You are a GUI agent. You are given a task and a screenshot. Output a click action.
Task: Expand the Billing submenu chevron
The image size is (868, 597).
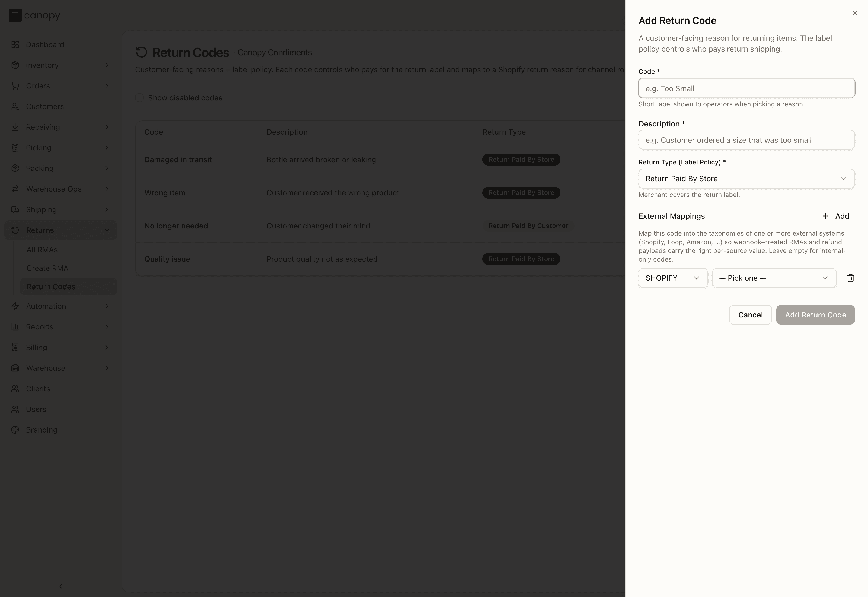(x=107, y=348)
